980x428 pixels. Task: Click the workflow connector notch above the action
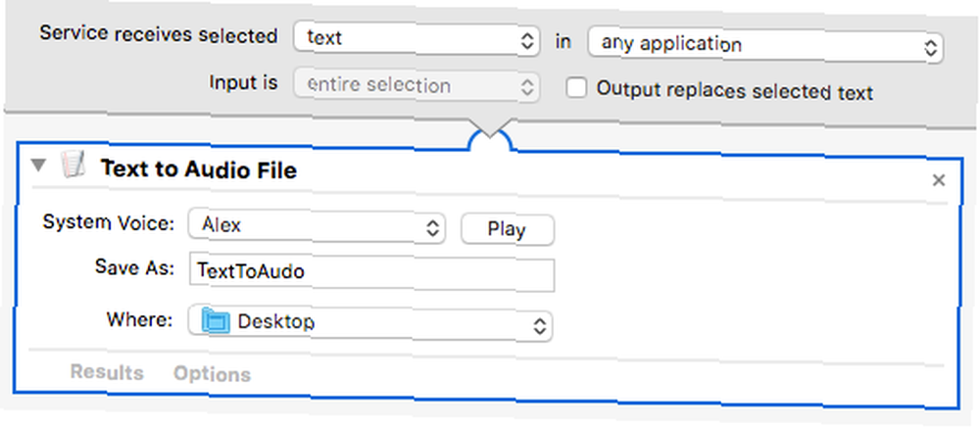tap(491, 135)
